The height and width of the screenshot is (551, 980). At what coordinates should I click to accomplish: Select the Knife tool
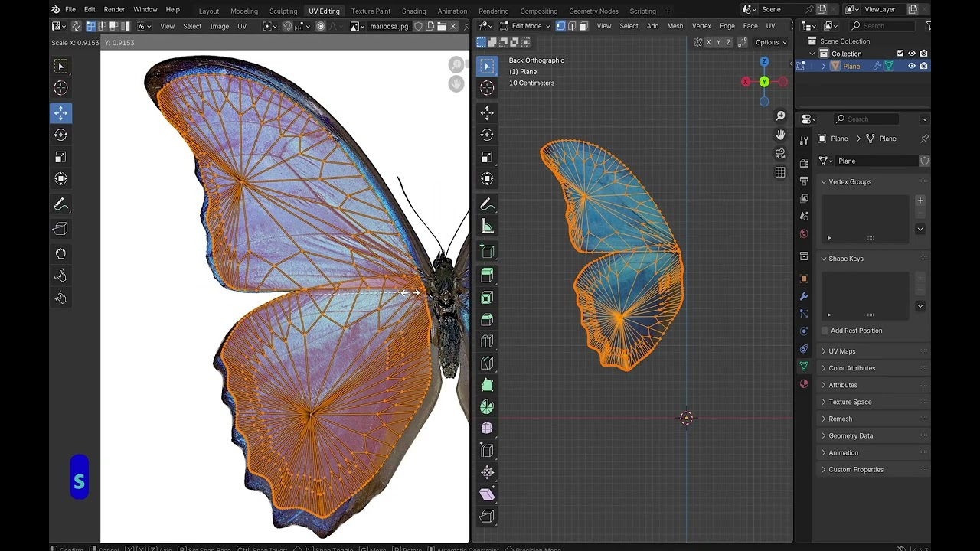(487, 364)
